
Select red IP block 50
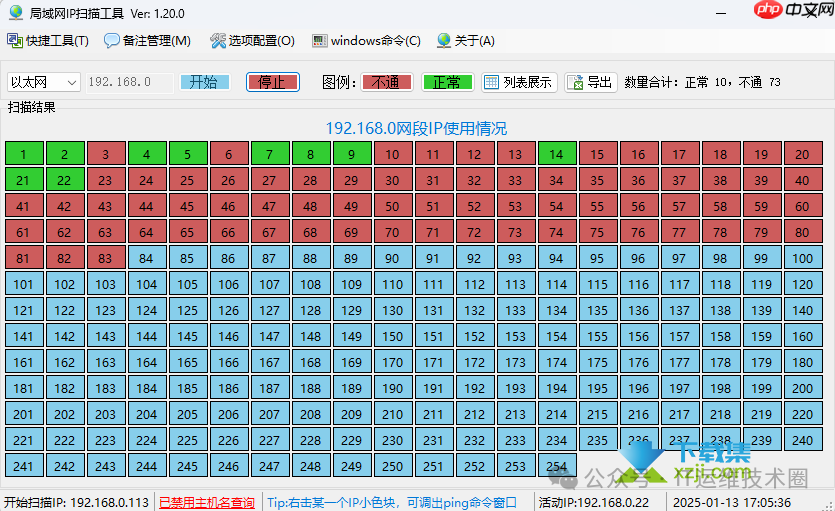coord(392,206)
